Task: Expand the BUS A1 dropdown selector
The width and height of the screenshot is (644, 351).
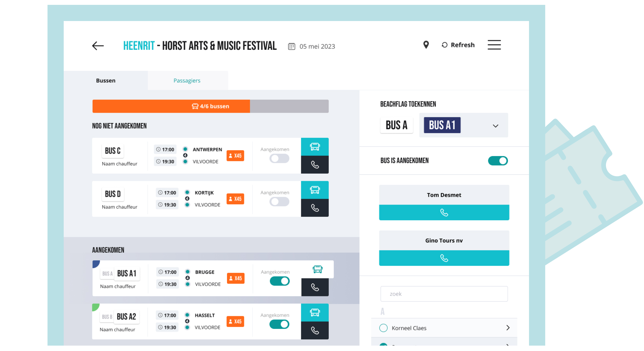Action: pyautogui.click(x=496, y=126)
